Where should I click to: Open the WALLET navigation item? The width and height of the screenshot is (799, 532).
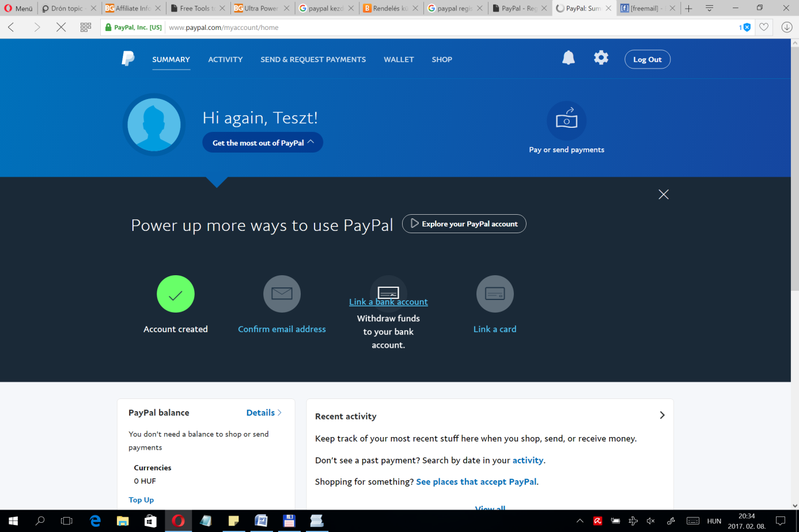[399, 59]
